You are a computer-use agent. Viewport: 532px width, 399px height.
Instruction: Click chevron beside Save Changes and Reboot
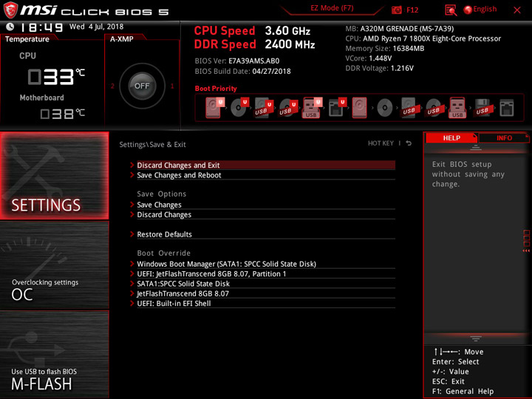click(132, 175)
